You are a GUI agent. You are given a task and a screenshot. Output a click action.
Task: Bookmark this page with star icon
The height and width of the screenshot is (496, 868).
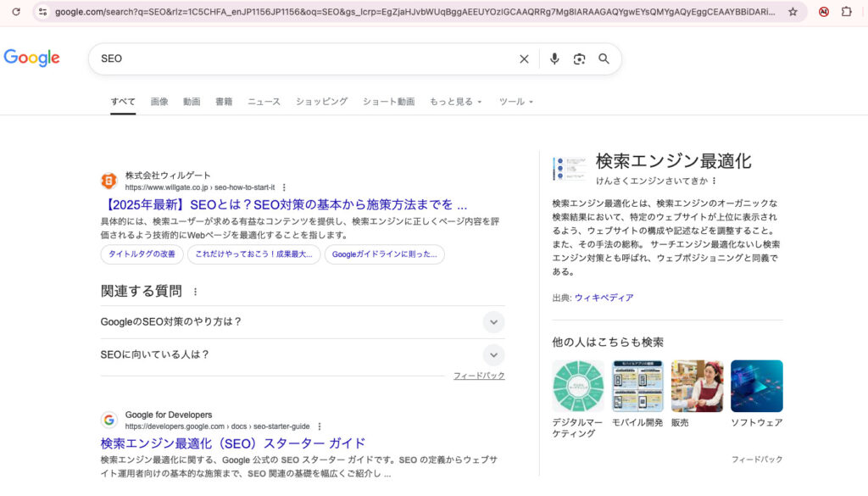pos(793,12)
